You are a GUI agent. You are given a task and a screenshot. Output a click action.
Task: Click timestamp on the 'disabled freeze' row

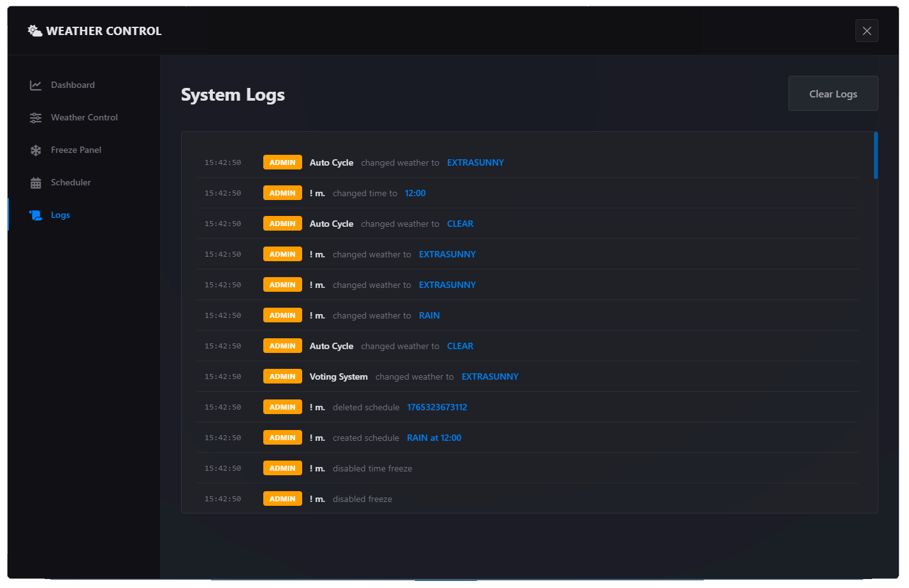click(222, 499)
